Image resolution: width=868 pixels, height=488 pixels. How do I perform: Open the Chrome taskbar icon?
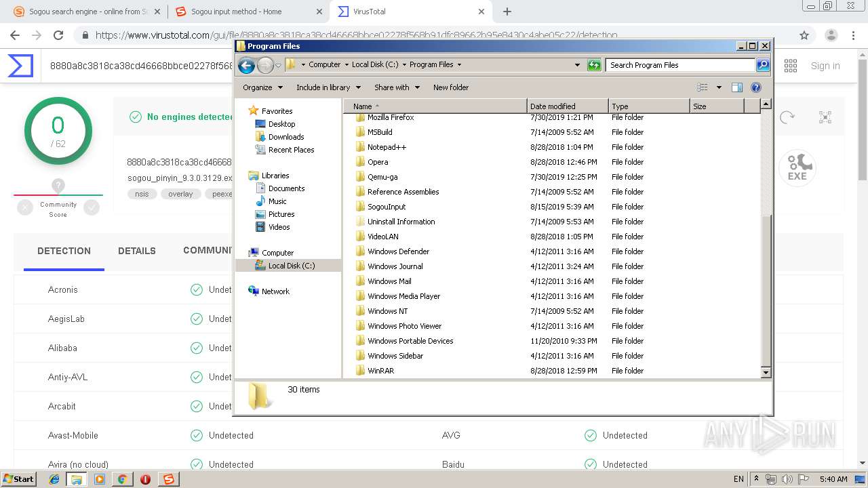click(122, 479)
